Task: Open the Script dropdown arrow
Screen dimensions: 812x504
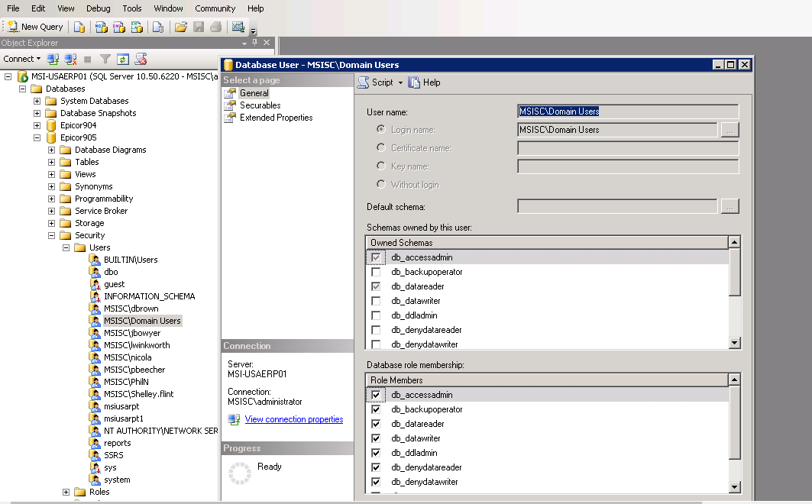Action: click(x=400, y=82)
